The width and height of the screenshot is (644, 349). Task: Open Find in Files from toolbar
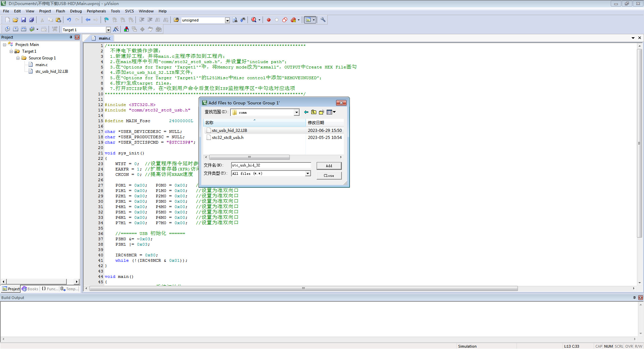point(176,20)
